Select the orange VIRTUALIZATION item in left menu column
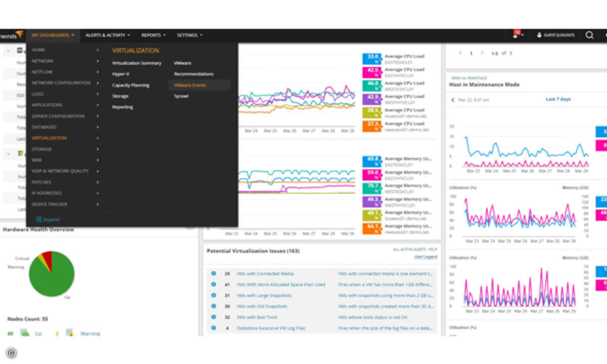The image size is (607, 364). [49, 138]
